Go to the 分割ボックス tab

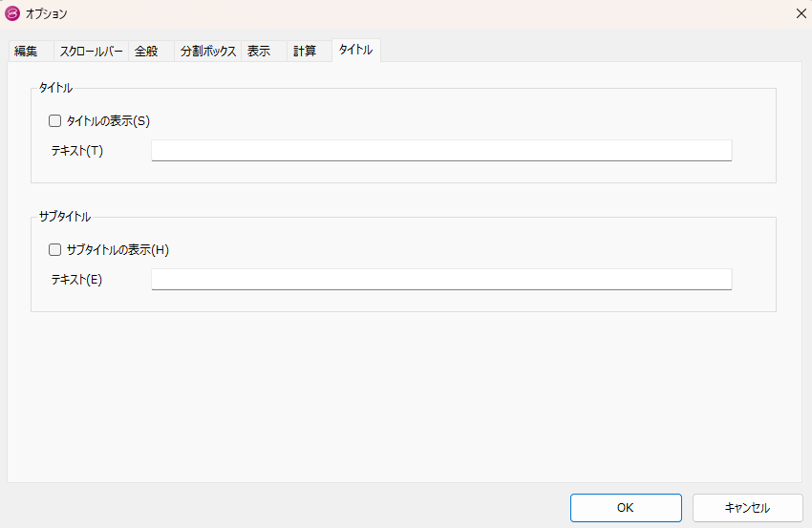coord(208,52)
